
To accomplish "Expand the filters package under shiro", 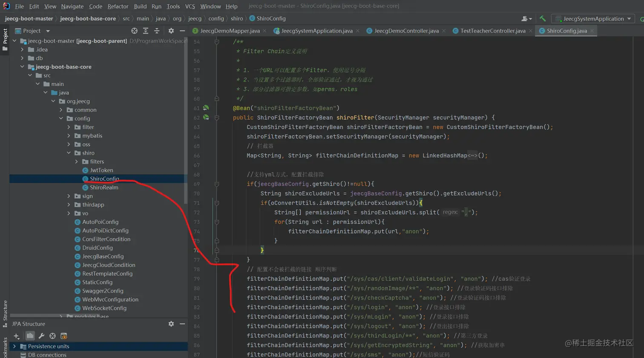I will click(x=76, y=162).
